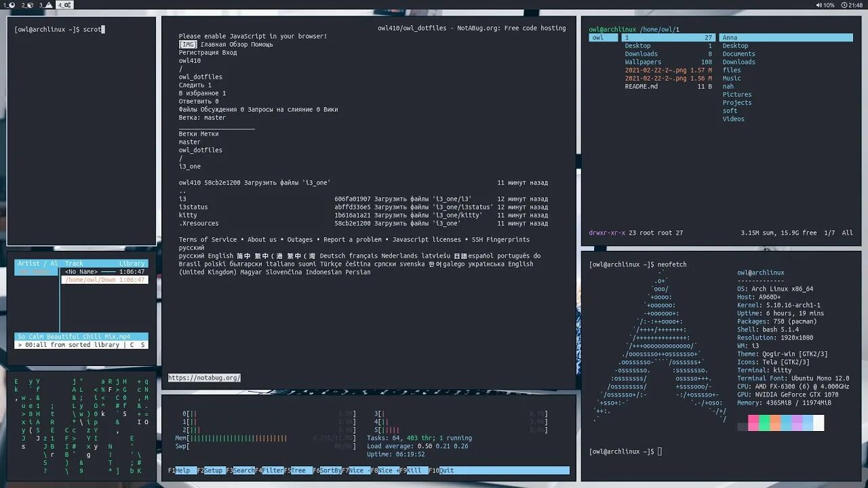The width and height of the screenshot is (868, 488).
Task: Click the empty prompt below neofetch output
Action: [x=625, y=451]
